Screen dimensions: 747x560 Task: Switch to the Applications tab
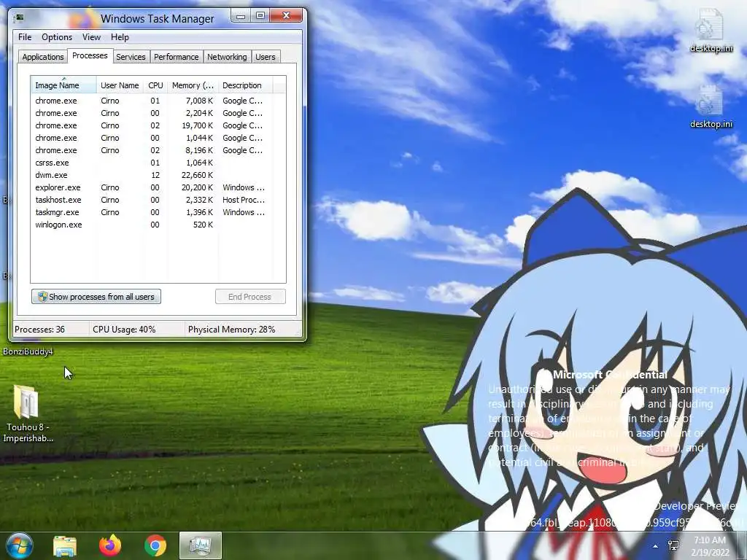coord(43,57)
